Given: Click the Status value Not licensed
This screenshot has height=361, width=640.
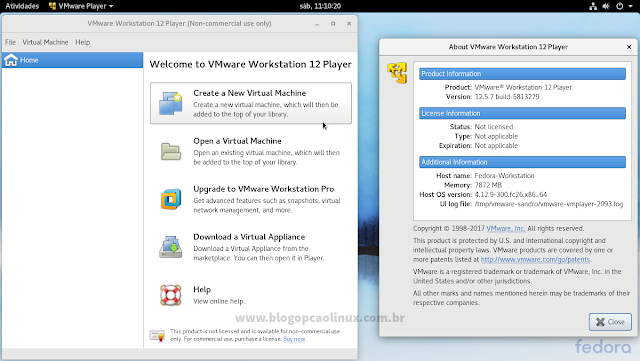Looking at the screenshot, I should [x=494, y=127].
